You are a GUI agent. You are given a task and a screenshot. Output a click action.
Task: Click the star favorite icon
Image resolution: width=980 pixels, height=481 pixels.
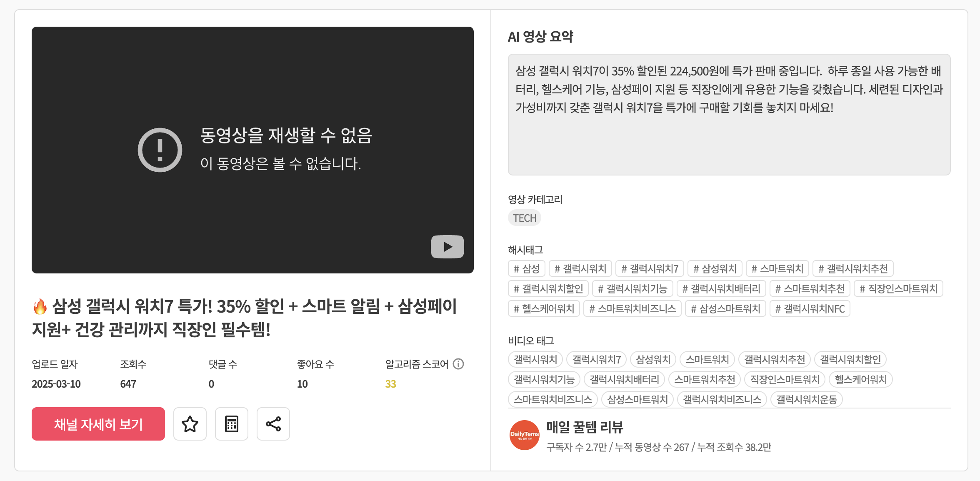190,424
